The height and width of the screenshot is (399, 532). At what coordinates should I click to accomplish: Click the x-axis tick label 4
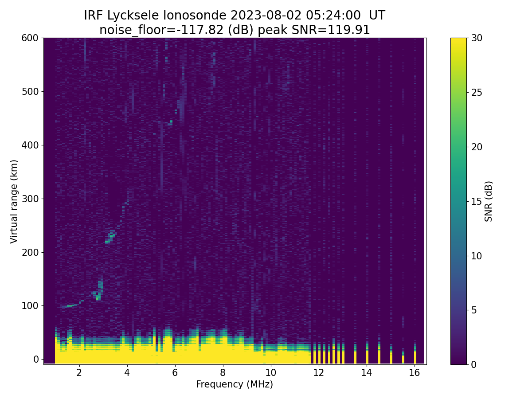(127, 373)
